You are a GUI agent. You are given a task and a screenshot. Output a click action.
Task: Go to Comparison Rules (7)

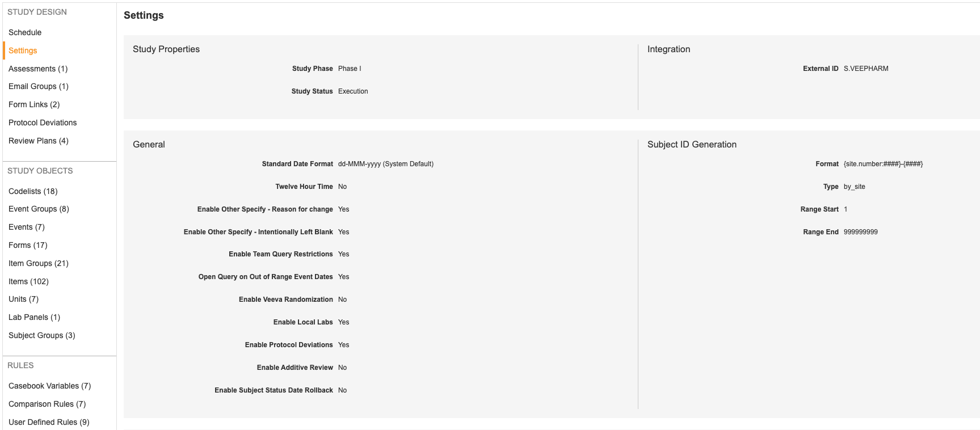point(47,404)
